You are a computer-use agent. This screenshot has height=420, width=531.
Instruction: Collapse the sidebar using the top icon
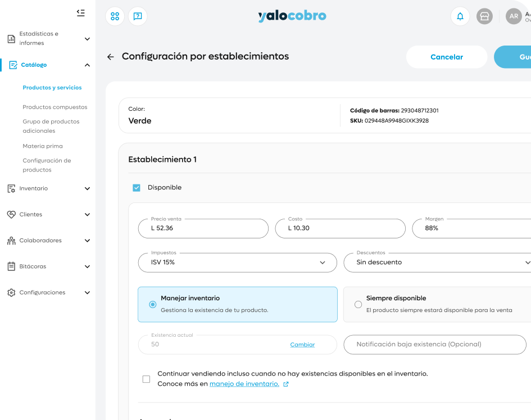pos(80,13)
